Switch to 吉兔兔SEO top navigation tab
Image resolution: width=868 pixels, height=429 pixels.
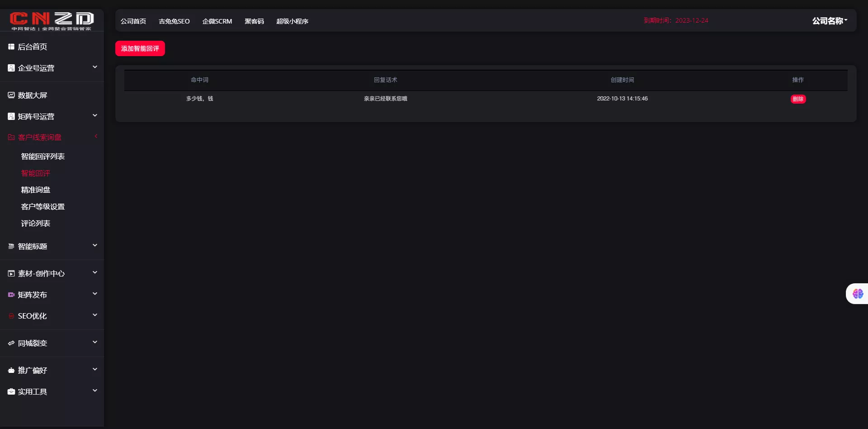point(174,21)
